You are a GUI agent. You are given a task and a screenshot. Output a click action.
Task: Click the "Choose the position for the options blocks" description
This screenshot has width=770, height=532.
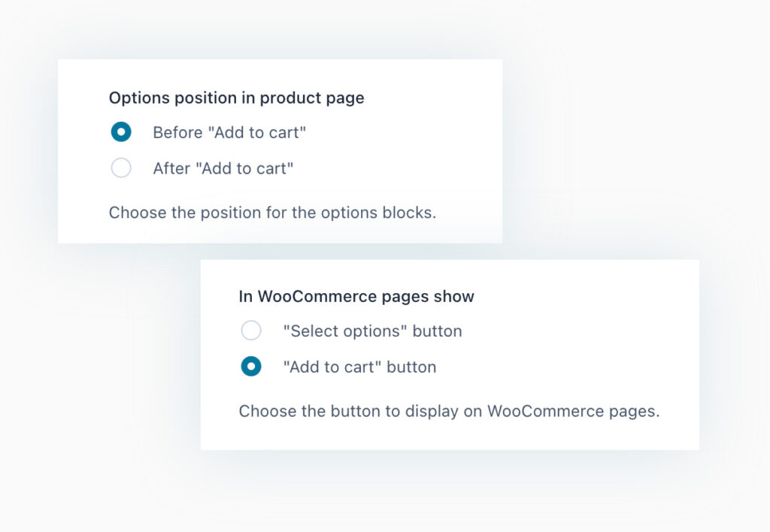272,213
